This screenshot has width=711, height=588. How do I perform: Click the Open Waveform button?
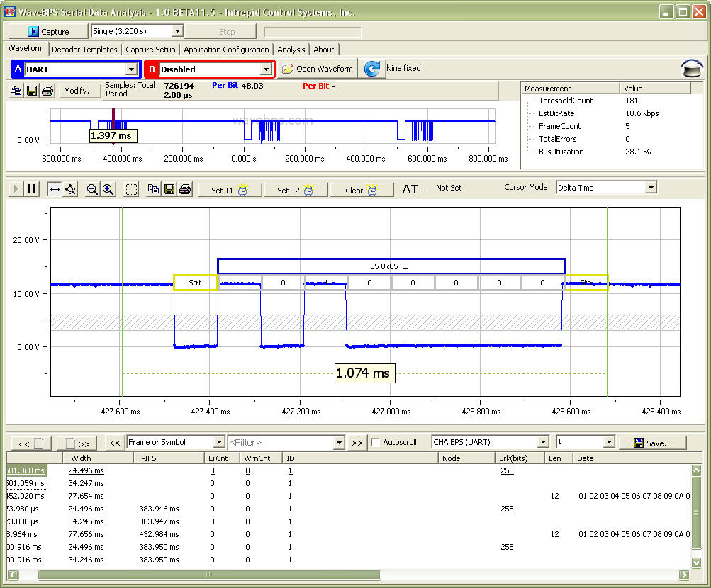tap(318, 69)
